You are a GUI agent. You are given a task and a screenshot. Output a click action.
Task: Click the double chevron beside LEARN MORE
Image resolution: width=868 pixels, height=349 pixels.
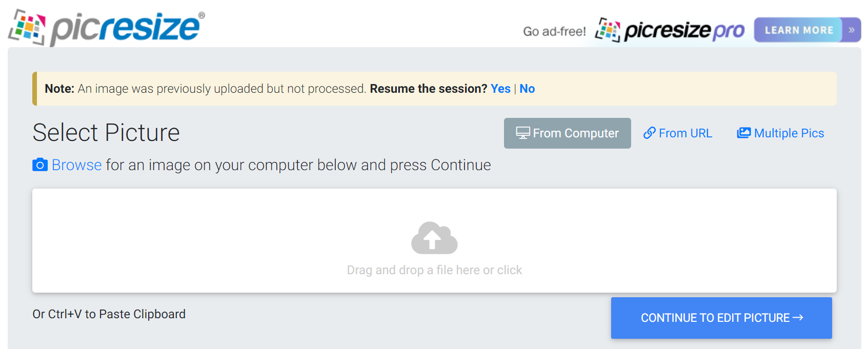[851, 30]
